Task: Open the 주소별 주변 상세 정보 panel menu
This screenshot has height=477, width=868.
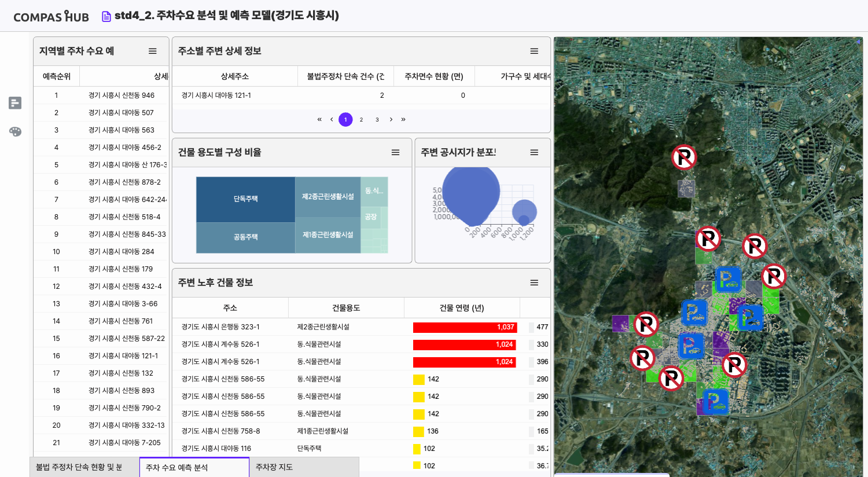Action: click(534, 51)
